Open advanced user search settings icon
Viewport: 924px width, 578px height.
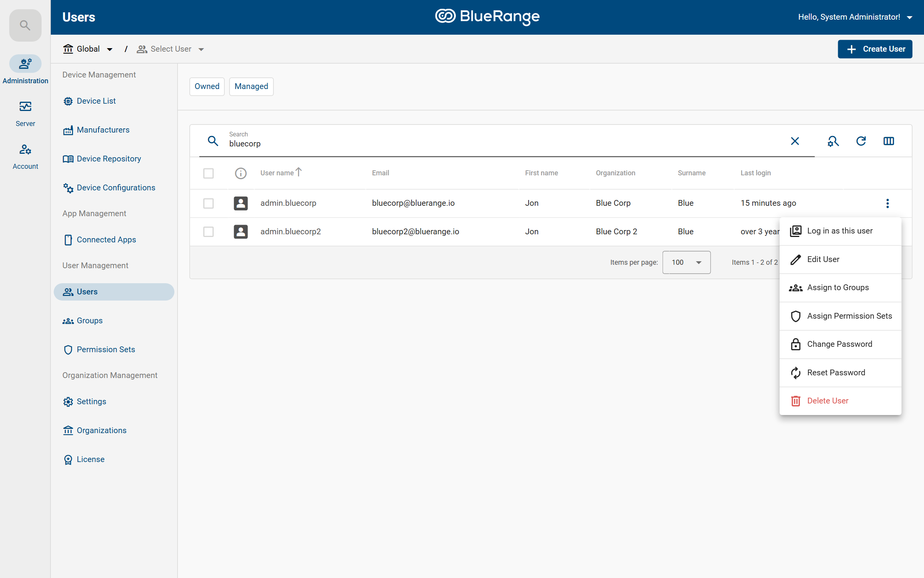point(833,141)
